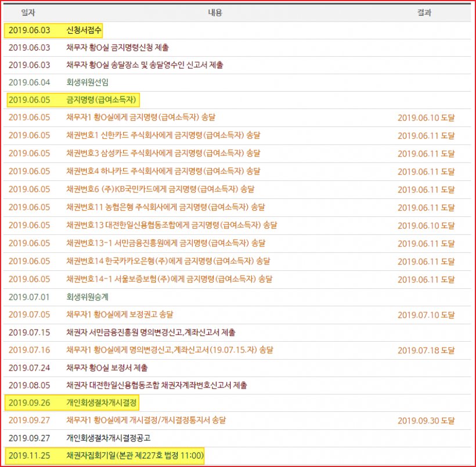This screenshot has width=476, height=467.
Task: Open 채무자1 황O실에게 금지명령(급여소득자) 송달 entry
Action: click(x=140, y=117)
